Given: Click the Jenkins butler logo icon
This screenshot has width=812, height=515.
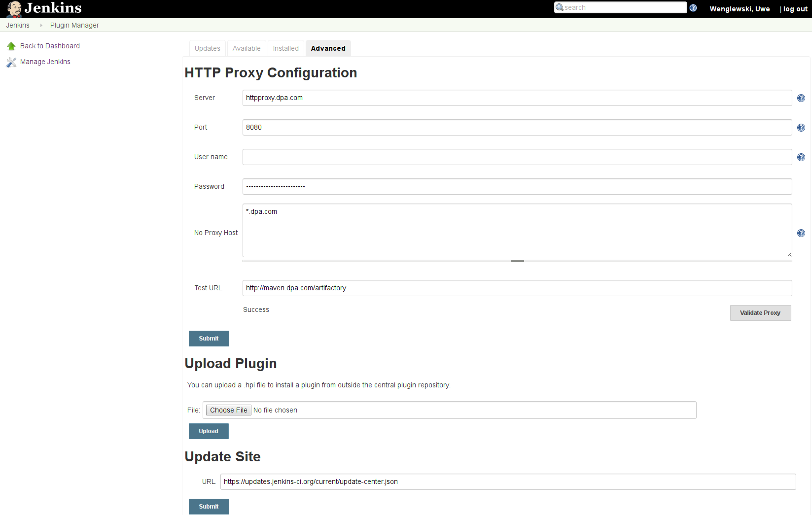Looking at the screenshot, I should coord(14,9).
